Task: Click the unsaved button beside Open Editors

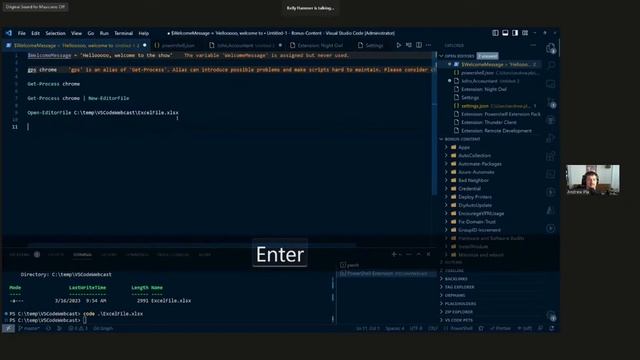Action: [487, 56]
